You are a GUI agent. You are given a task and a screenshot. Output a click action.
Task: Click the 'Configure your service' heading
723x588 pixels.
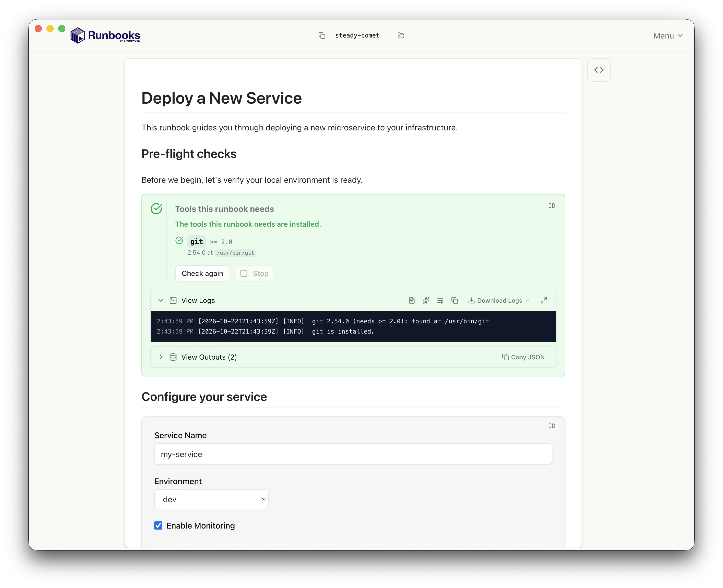coord(204,397)
